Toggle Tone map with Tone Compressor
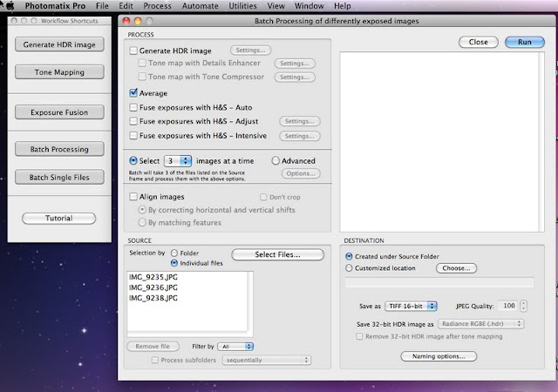558x392 pixels. pos(142,77)
